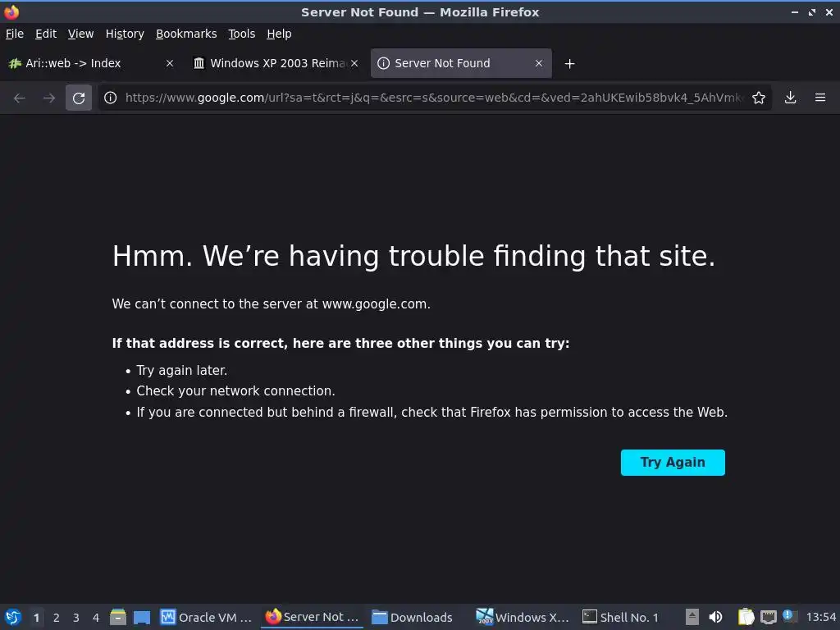Launch the file manager panel icon
The width and height of the screenshot is (840, 630).
coord(118,617)
